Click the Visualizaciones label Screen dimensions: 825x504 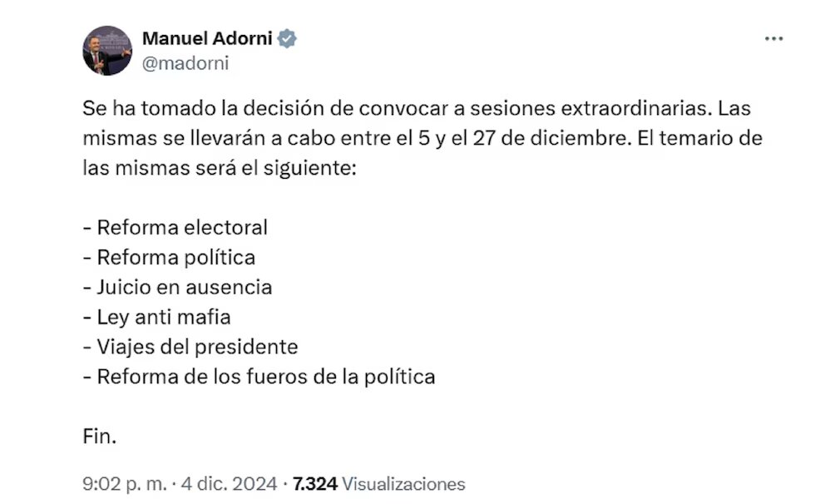coord(403,483)
